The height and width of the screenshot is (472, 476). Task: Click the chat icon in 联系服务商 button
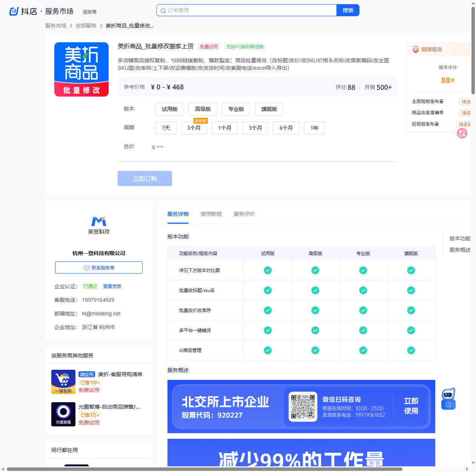(x=87, y=268)
